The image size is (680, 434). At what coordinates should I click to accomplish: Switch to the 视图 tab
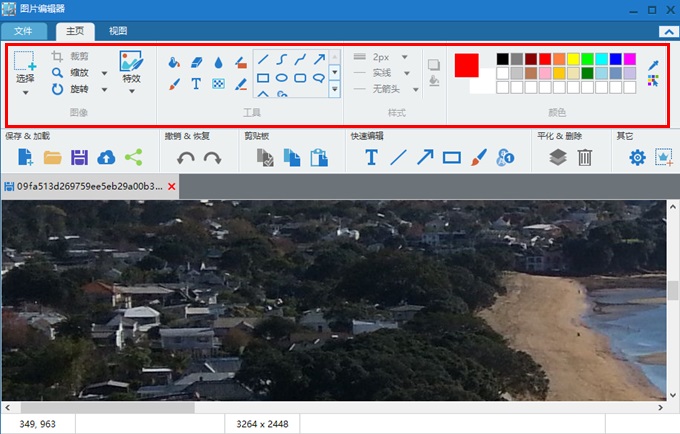pyautogui.click(x=118, y=32)
